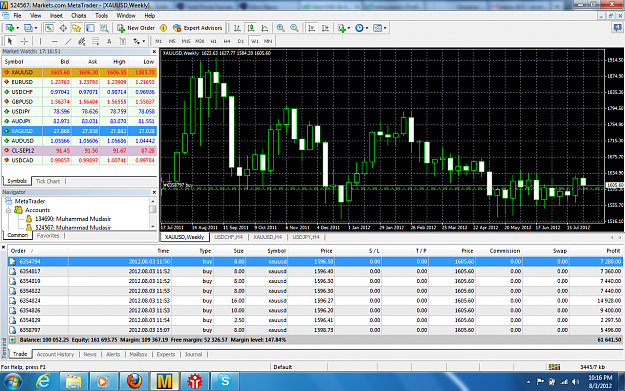Toggle the Chart Shift icon
This screenshot has height=391, width=625.
[x=326, y=28]
